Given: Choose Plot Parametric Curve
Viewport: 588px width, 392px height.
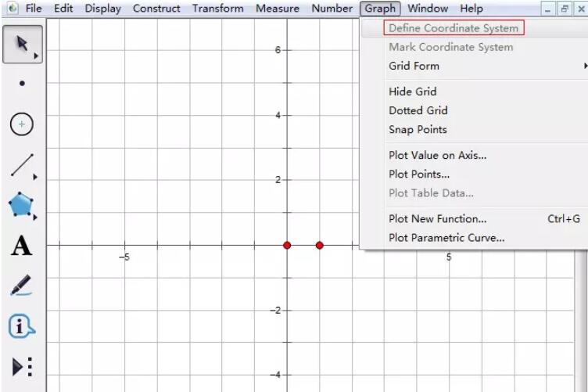Looking at the screenshot, I should (475, 238).
